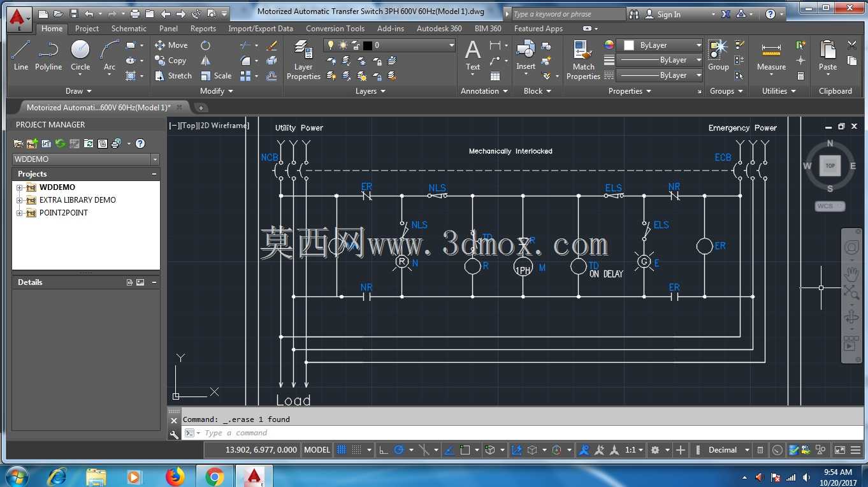Activate Match Properties

583,61
